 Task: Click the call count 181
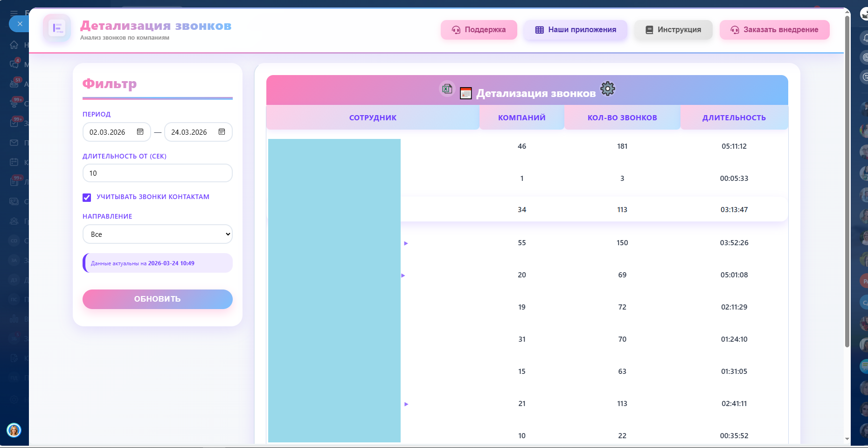tap(622, 146)
